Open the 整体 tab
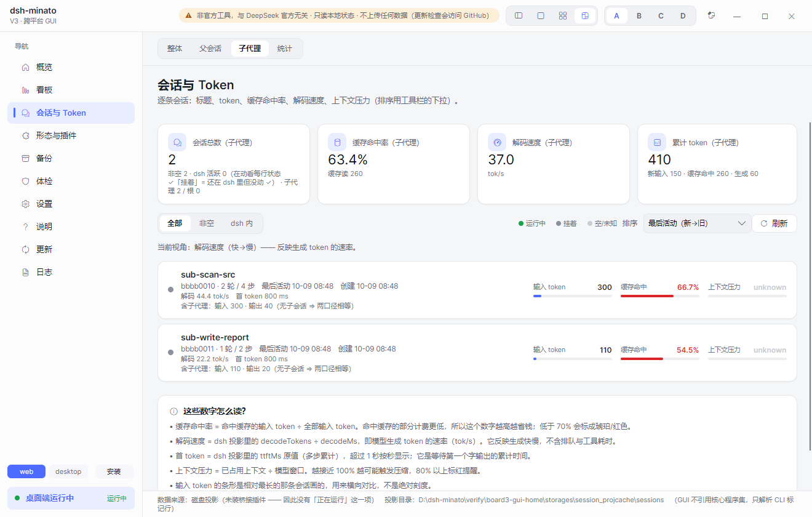 coord(175,49)
